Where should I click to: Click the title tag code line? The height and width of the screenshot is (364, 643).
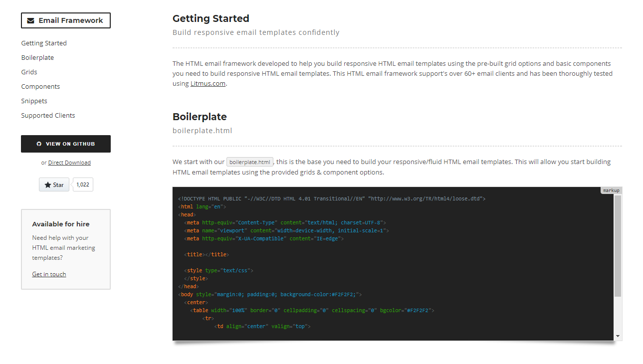[207, 254]
